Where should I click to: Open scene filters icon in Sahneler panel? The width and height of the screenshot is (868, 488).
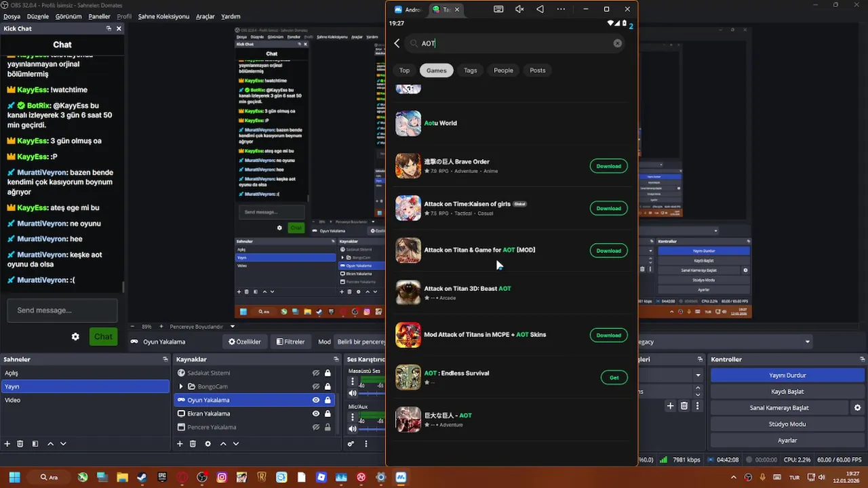coord(35,444)
